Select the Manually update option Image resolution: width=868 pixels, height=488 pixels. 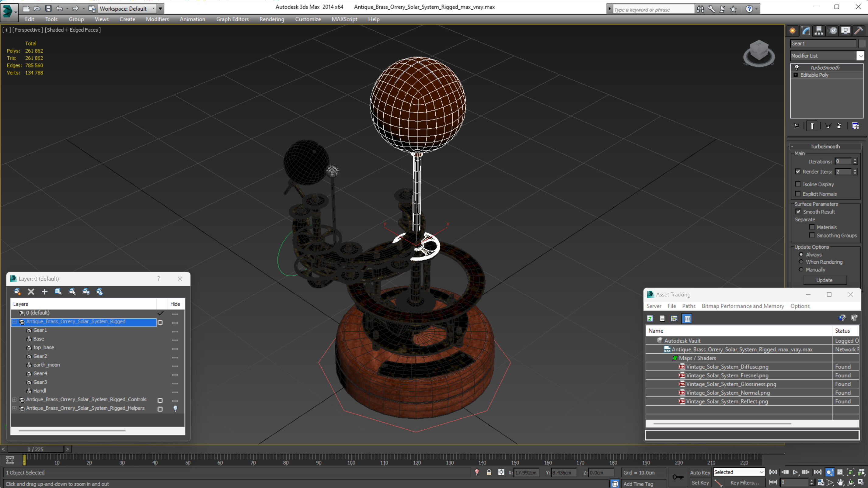tap(801, 269)
